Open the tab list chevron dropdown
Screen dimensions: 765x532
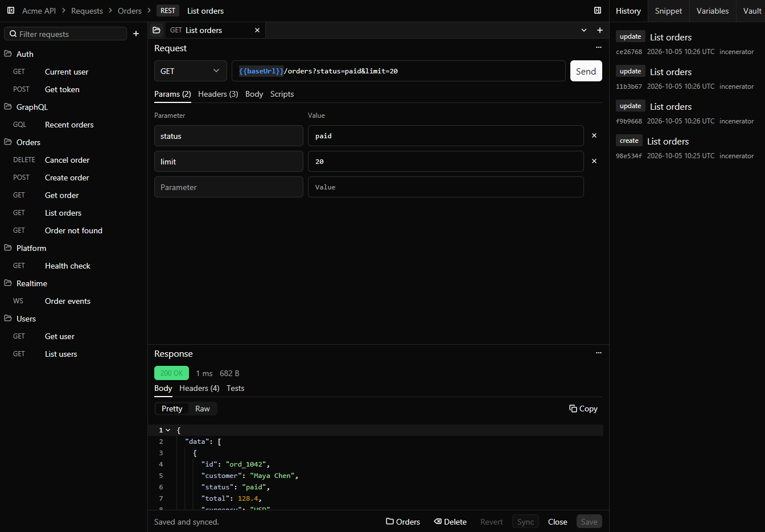[584, 30]
